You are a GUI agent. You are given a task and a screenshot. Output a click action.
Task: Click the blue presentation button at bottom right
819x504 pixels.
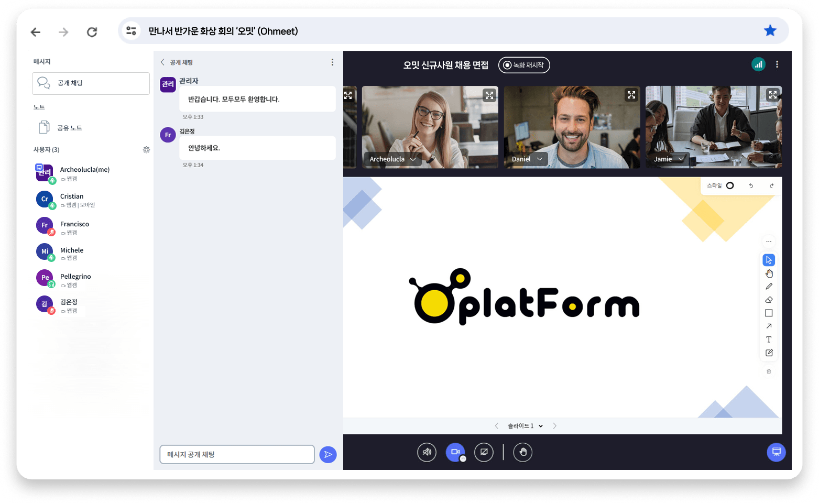click(776, 452)
